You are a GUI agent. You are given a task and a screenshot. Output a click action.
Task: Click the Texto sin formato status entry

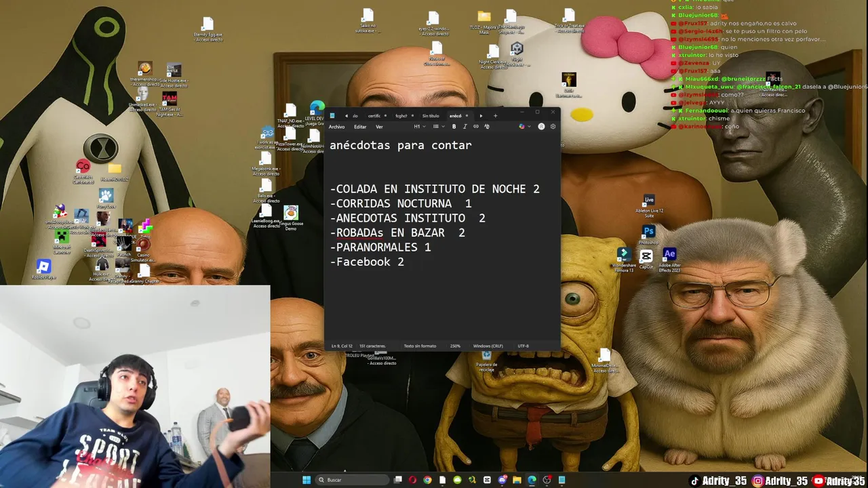coord(420,346)
